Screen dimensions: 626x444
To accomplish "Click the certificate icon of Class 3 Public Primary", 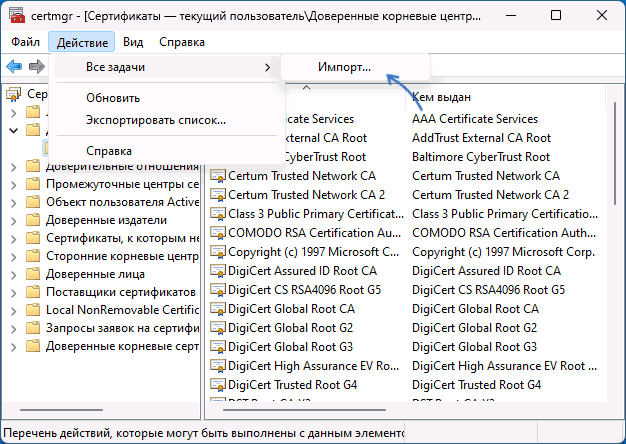I will pos(218,214).
